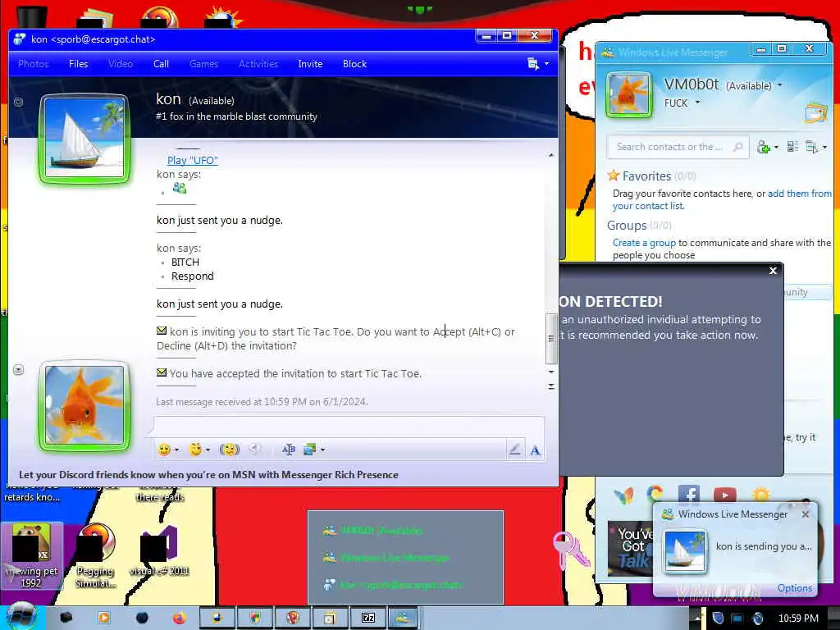The height and width of the screenshot is (630, 840).
Task: Click Video in the conversation menu
Action: click(x=121, y=64)
